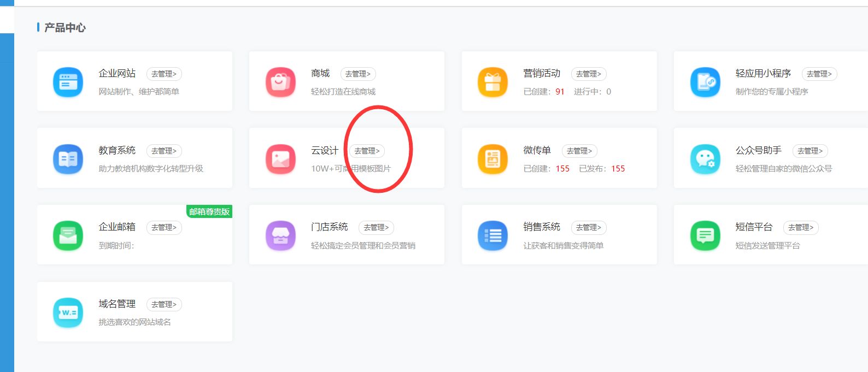The width and height of the screenshot is (868, 372).
Task: Select the 轻应用小程序 title text
Action: [763, 73]
